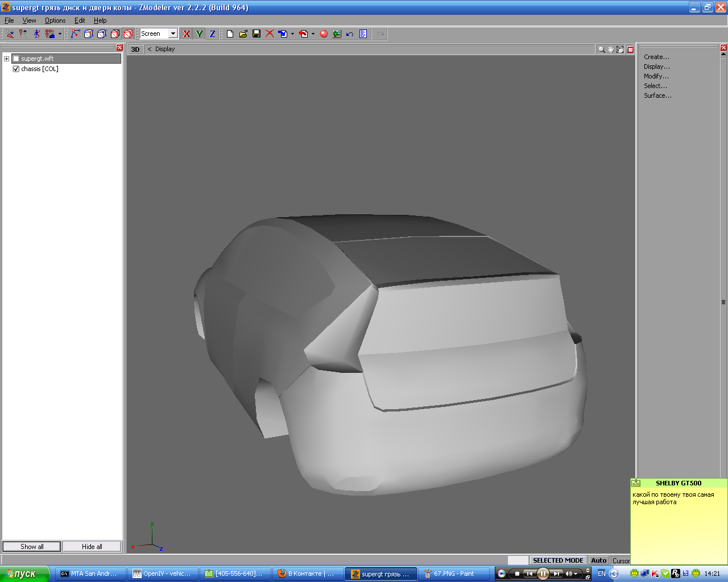Toggle SELECTED MODE in the status bar
This screenshot has width=728, height=582.
tap(558, 560)
